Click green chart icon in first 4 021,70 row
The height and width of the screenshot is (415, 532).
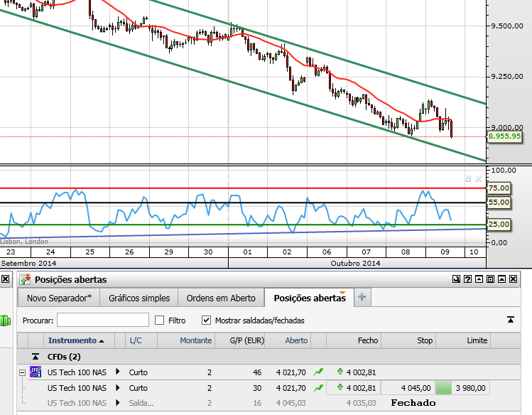click(x=318, y=372)
